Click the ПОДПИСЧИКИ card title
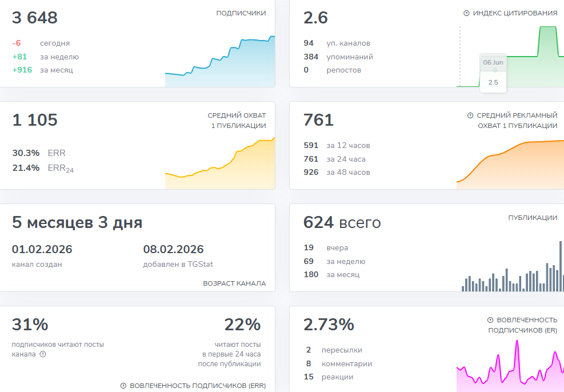Image resolution: width=564 pixels, height=392 pixels. [x=241, y=13]
